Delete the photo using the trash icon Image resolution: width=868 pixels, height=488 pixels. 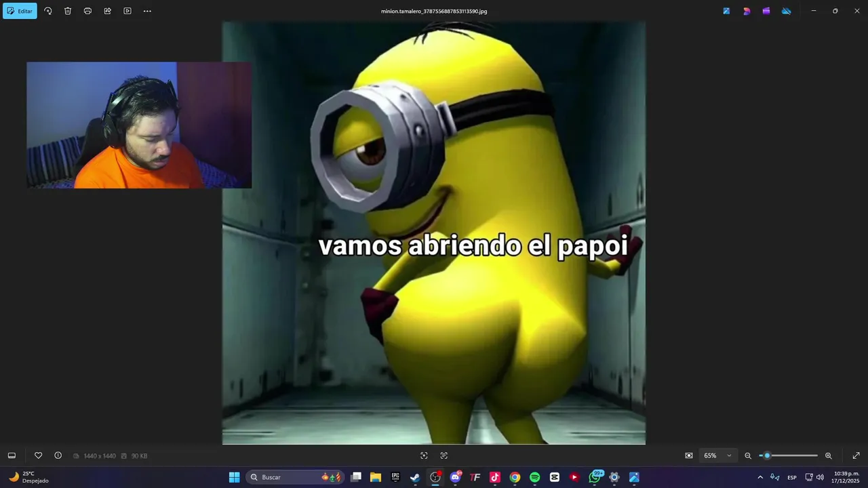68,11
